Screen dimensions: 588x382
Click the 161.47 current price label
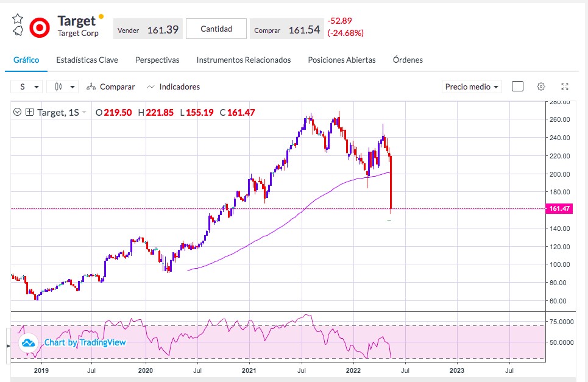(559, 208)
